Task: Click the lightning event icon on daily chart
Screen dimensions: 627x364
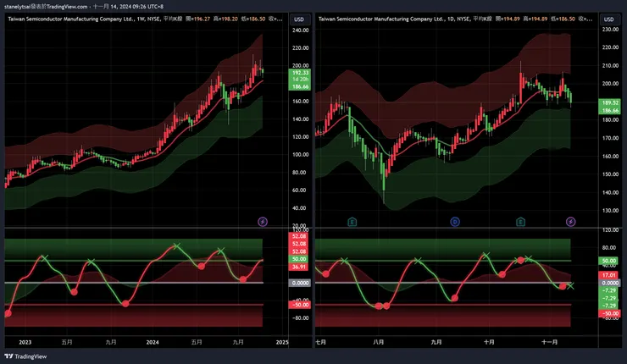Action: click(570, 222)
